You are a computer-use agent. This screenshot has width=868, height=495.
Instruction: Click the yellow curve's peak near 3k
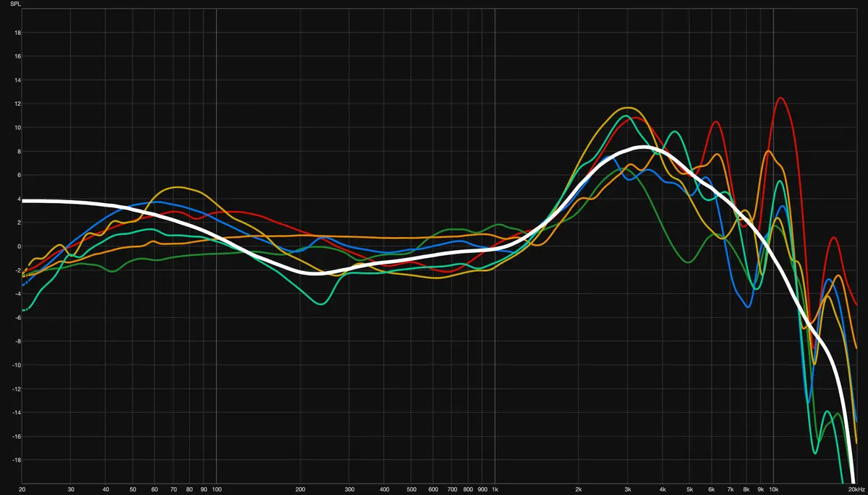[627, 108]
